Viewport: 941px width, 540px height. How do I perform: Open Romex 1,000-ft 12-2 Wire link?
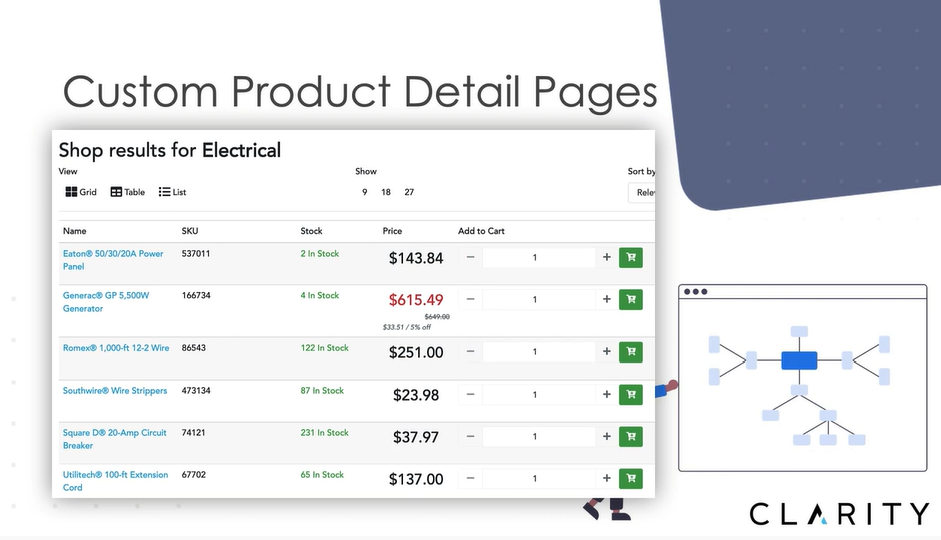coord(116,348)
